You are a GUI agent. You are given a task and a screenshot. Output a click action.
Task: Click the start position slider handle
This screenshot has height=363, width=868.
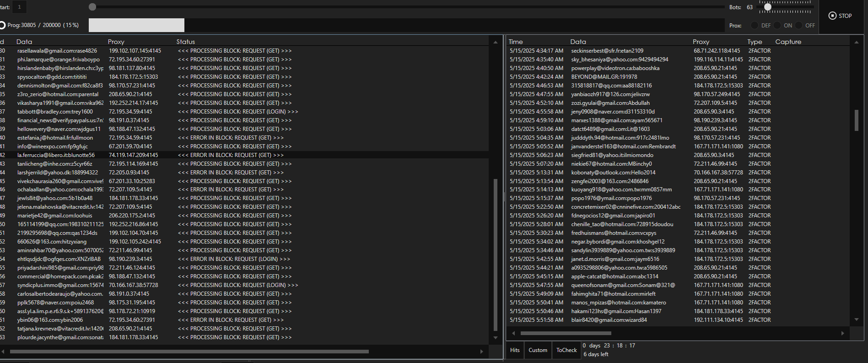92,7
